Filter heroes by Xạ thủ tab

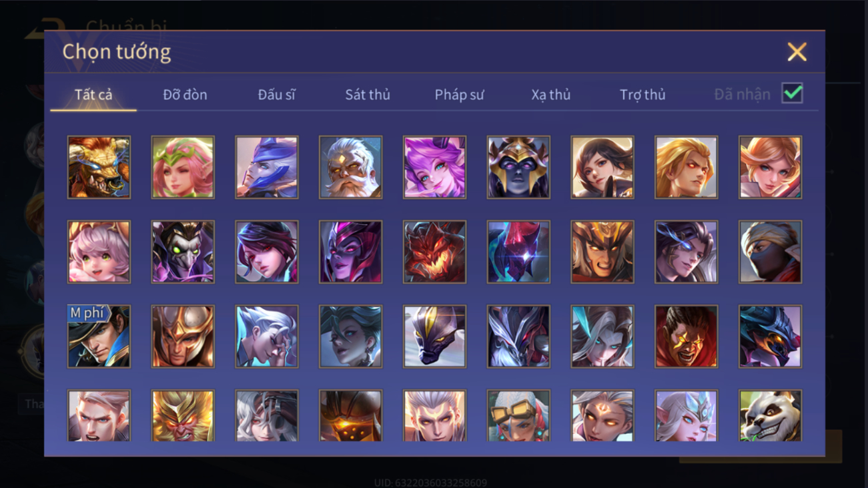coord(551,95)
